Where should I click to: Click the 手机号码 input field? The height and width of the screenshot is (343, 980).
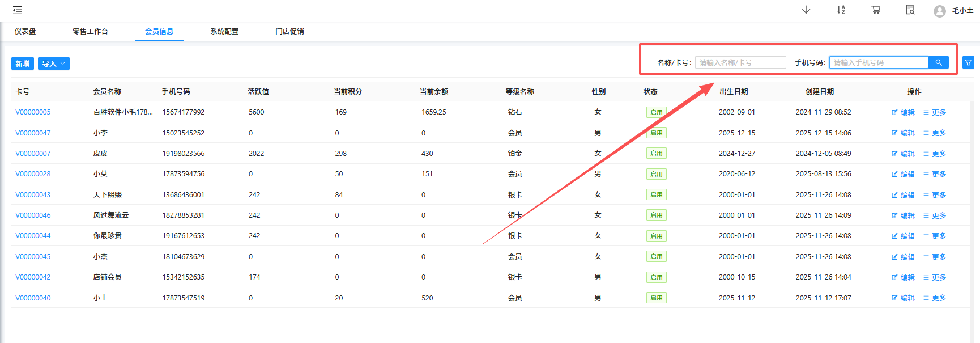click(878, 62)
